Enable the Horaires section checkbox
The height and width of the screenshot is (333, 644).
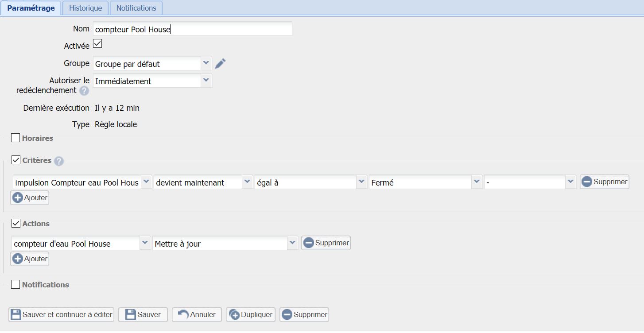tap(16, 138)
